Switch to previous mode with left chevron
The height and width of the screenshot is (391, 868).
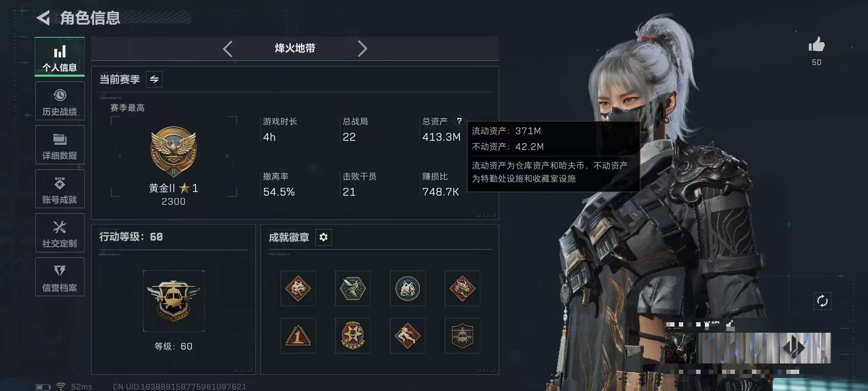(228, 49)
